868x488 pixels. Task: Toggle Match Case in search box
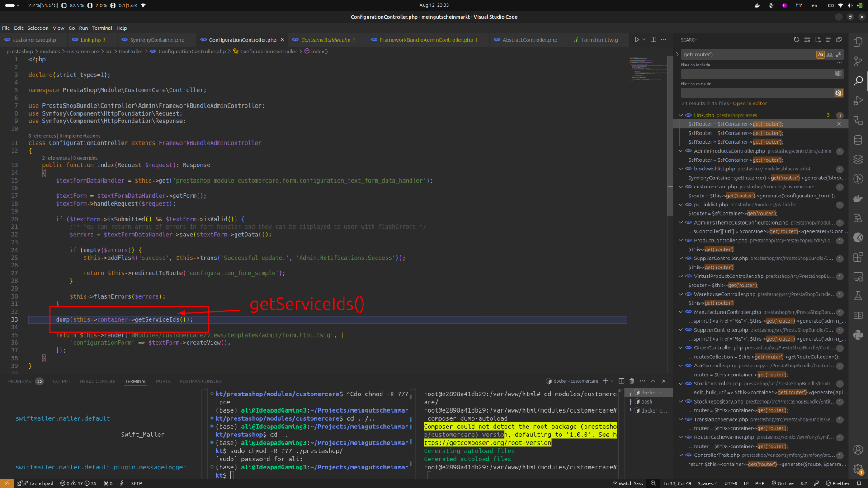(820, 54)
